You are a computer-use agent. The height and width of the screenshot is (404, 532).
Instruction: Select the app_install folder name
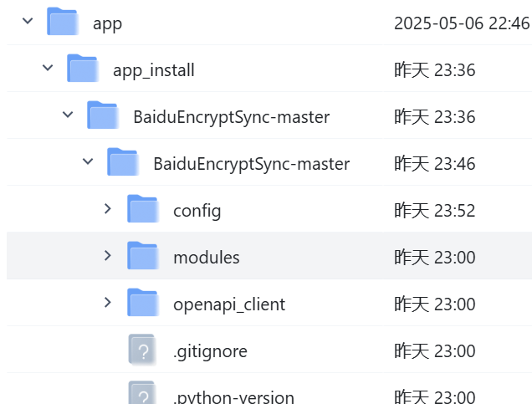153,70
